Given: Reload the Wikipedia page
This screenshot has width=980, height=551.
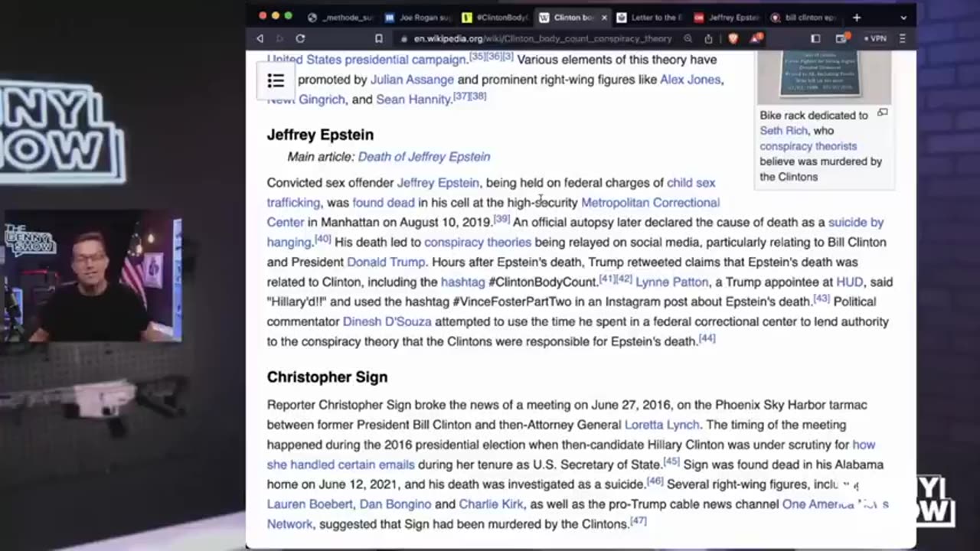Looking at the screenshot, I should [300, 38].
